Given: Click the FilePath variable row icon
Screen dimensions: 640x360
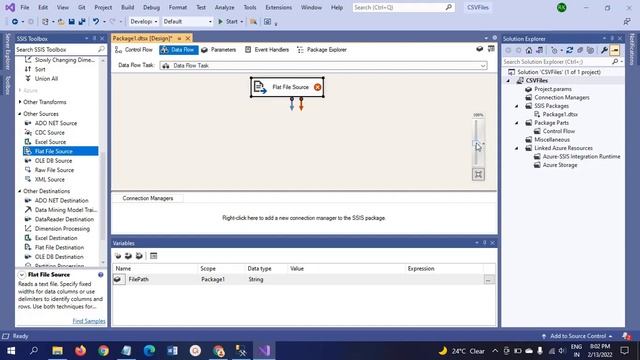Looking at the screenshot, I should [118, 279].
